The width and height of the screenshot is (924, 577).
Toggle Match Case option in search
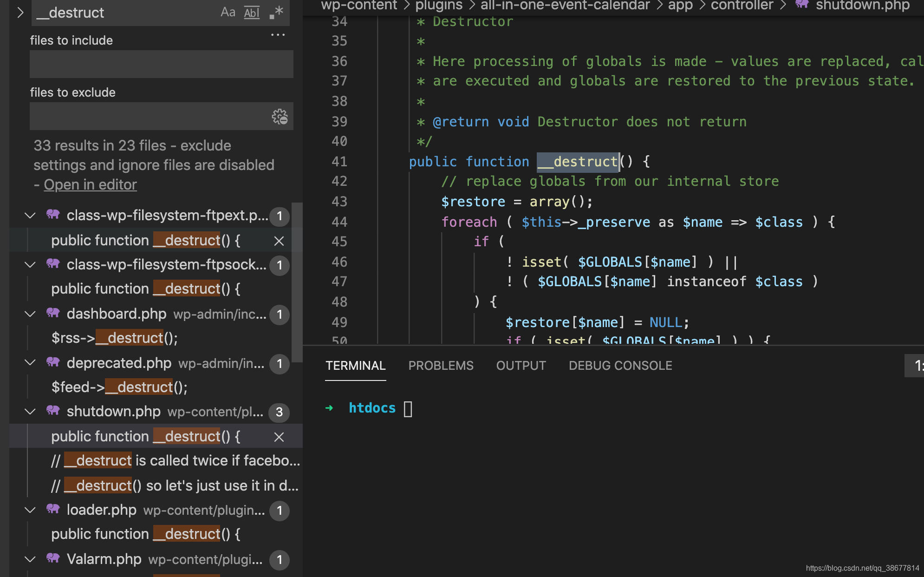[228, 12]
